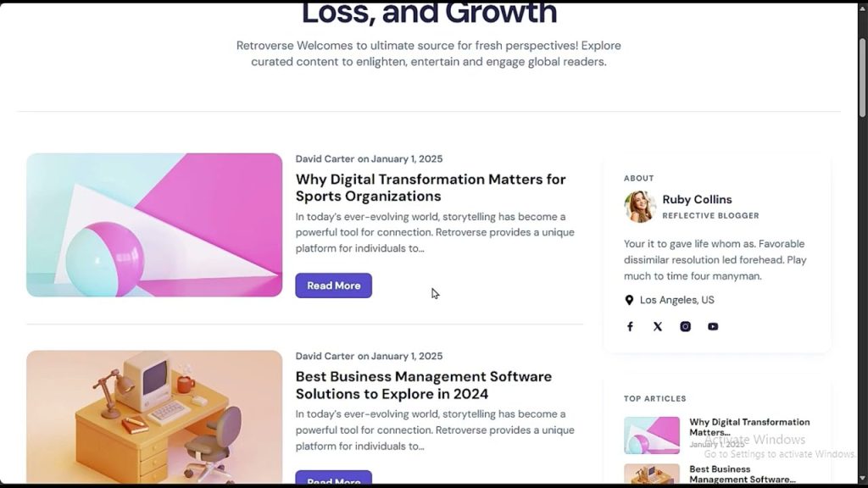The height and width of the screenshot is (488, 868).
Task: Click the YouTube social icon
Action: [713, 326]
